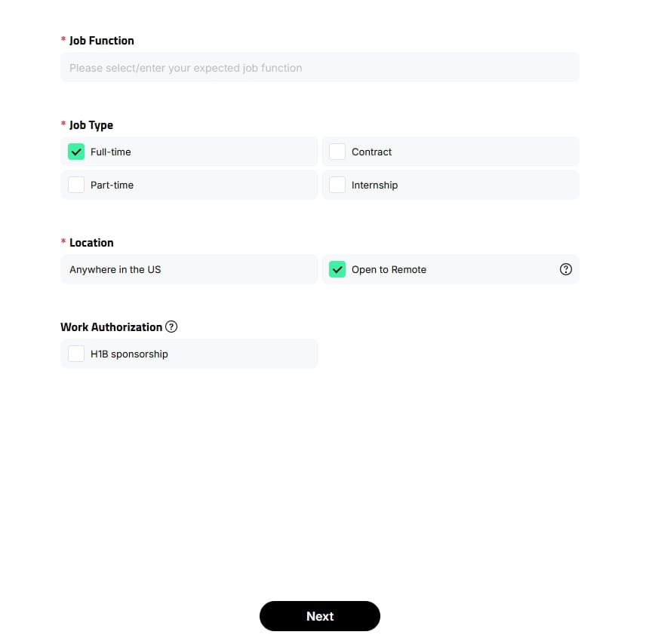
Task: Tick the Contract checkbox
Action: pos(337,152)
